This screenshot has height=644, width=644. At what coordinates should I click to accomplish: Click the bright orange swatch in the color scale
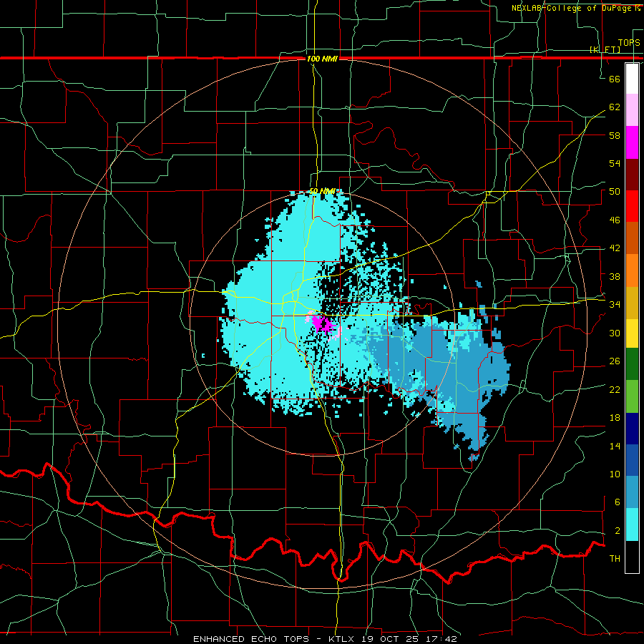632,270
